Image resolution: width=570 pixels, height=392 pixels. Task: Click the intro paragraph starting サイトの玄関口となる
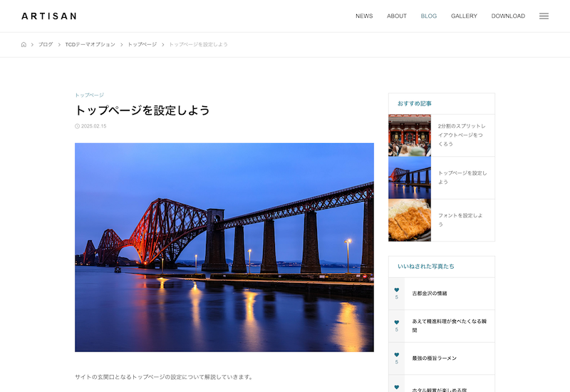point(164,377)
